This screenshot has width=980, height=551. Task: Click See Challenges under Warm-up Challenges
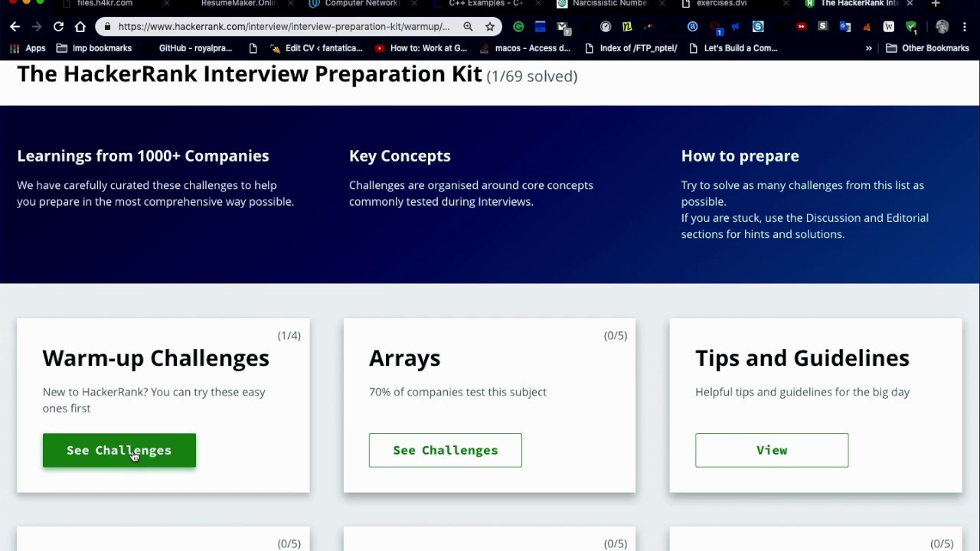click(x=119, y=450)
